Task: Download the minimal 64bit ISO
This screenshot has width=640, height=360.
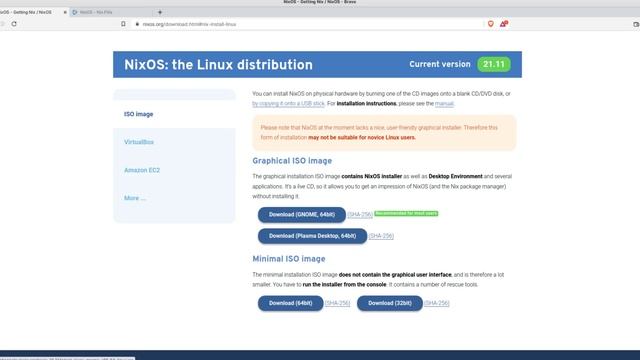Action: coord(291,303)
